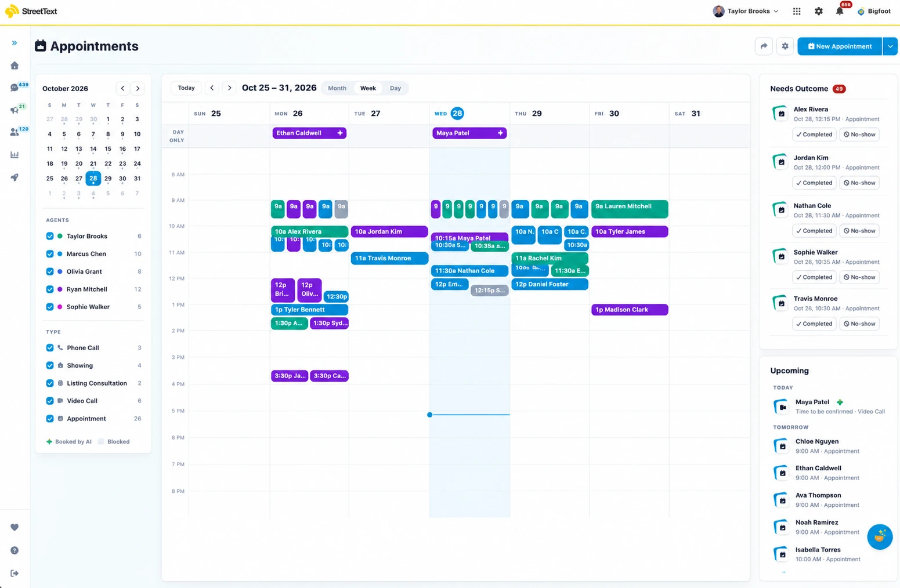
Task: Switch to the Month view tab
Action: coord(337,88)
